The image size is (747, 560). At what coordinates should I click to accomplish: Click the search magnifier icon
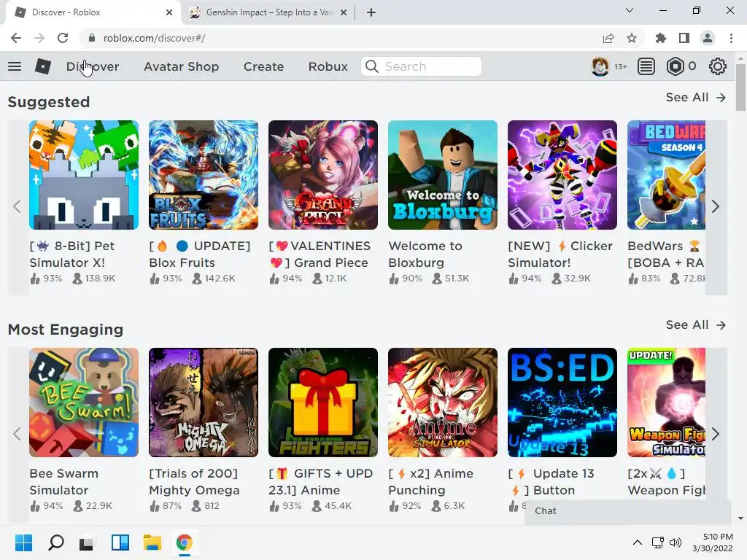(371, 66)
